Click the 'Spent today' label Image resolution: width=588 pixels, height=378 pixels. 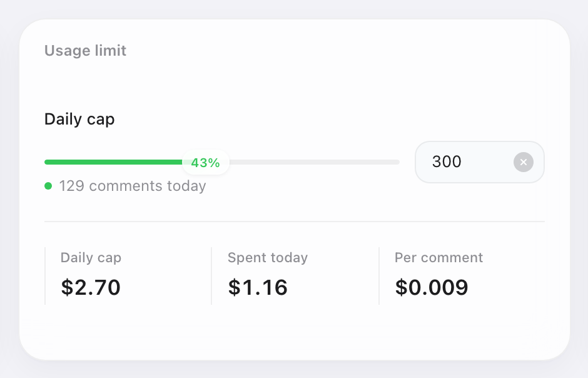click(x=268, y=258)
